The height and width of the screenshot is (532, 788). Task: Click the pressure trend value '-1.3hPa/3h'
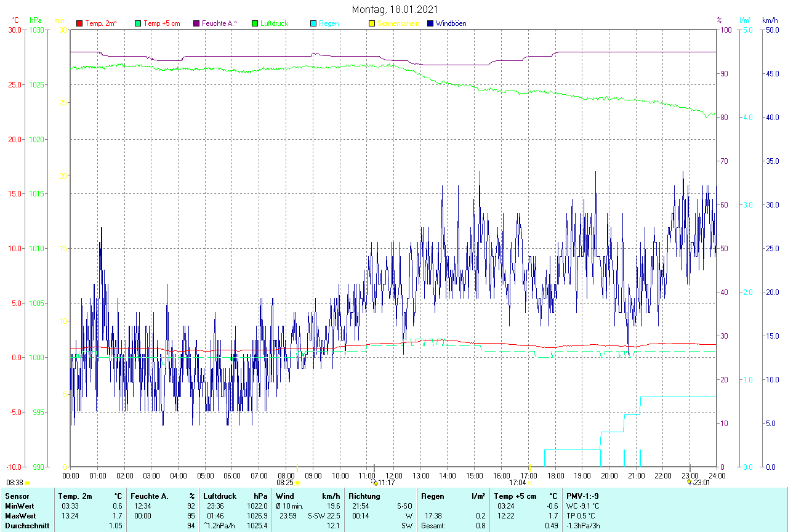point(583,525)
